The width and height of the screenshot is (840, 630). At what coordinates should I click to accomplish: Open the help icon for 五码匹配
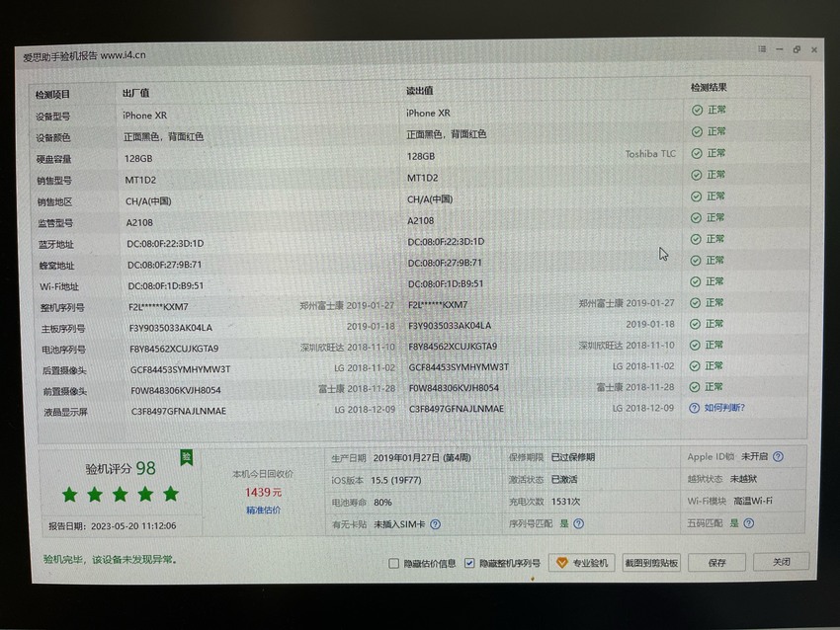click(x=749, y=523)
